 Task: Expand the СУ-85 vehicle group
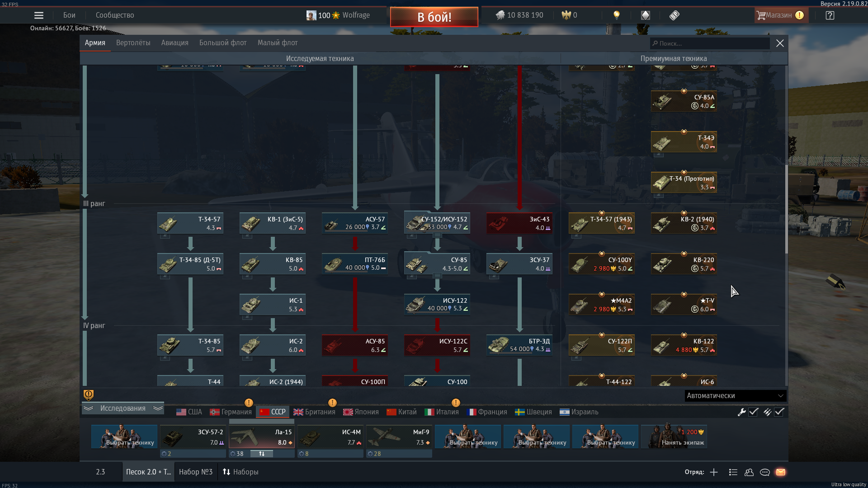[x=437, y=276]
